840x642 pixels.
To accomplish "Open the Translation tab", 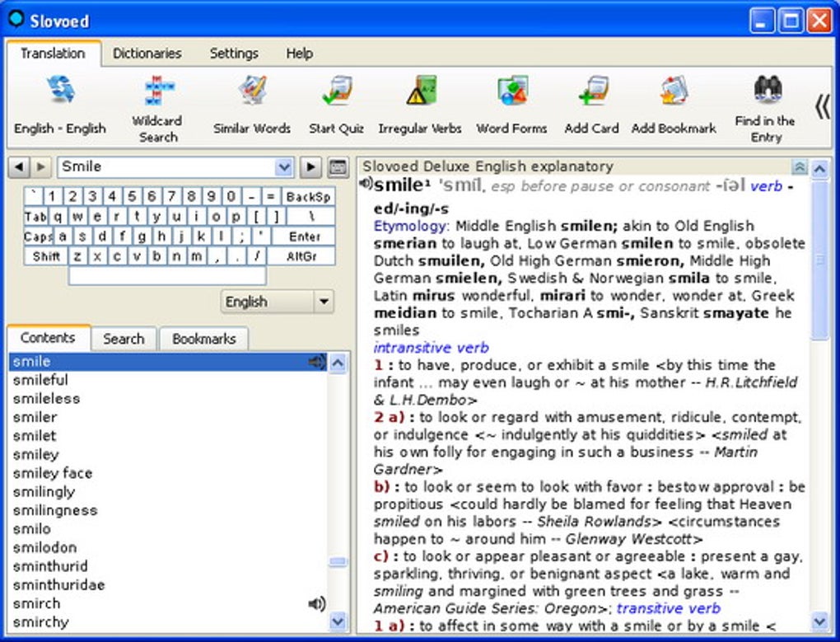I will [x=53, y=54].
